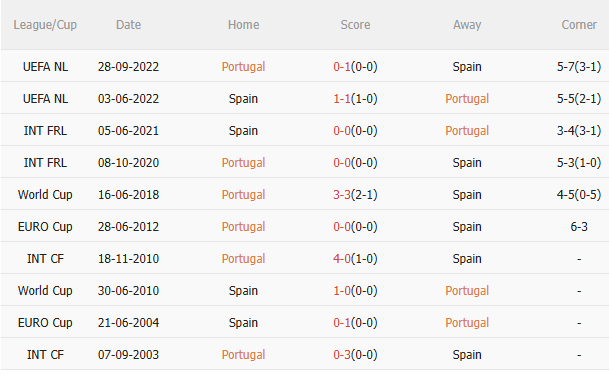Open the 0-1(0-0) score for 28-09-2022
This screenshot has width=609, height=382.
pos(355,67)
